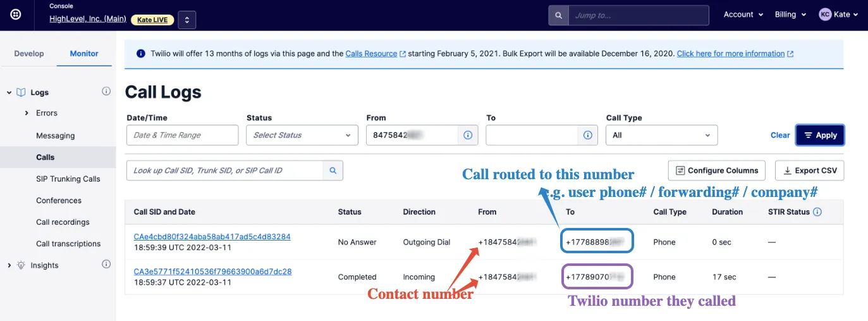Click the 'Completed' status cell
Viewport: 868px width, 321px height.
click(x=357, y=277)
